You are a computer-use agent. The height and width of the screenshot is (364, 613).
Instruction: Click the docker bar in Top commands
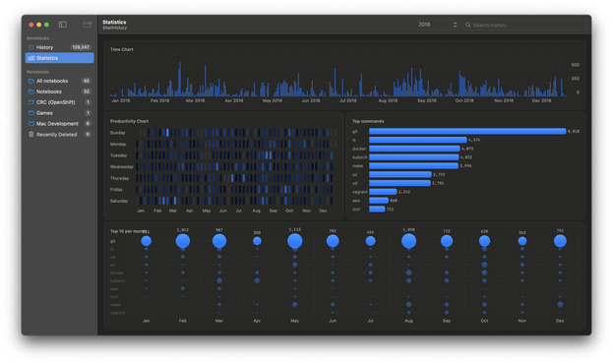click(414, 149)
